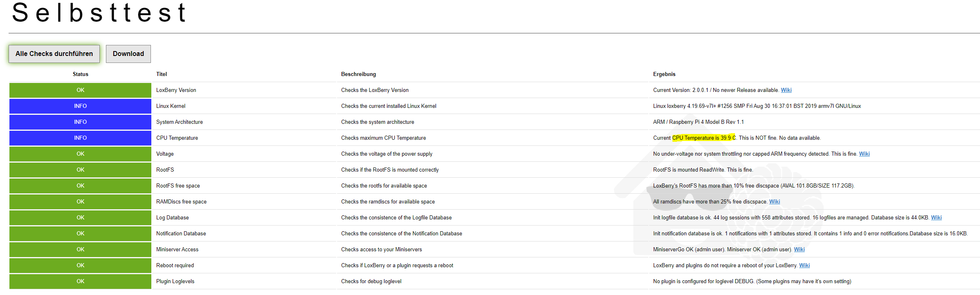Click the Status column header
This screenshot has width=980, height=295.
[x=80, y=74]
